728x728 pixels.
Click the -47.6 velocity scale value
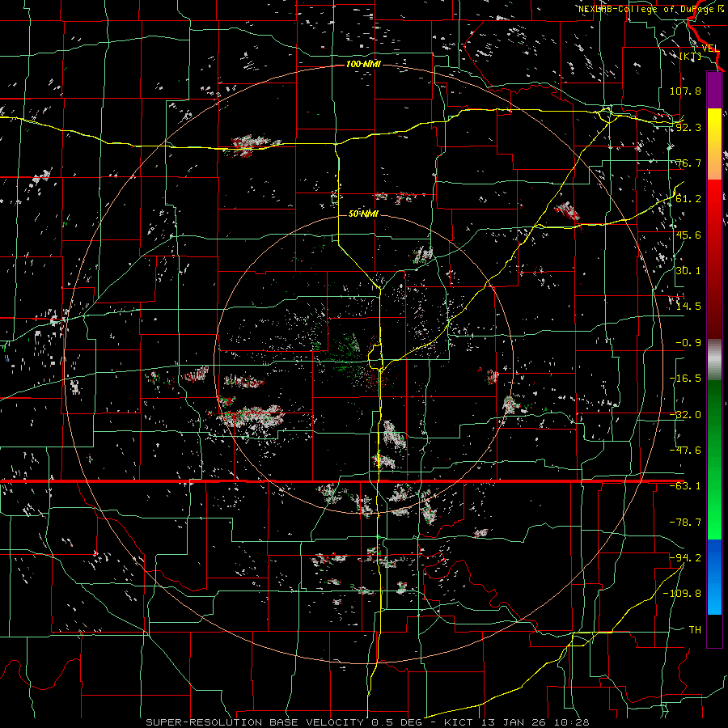pos(685,451)
